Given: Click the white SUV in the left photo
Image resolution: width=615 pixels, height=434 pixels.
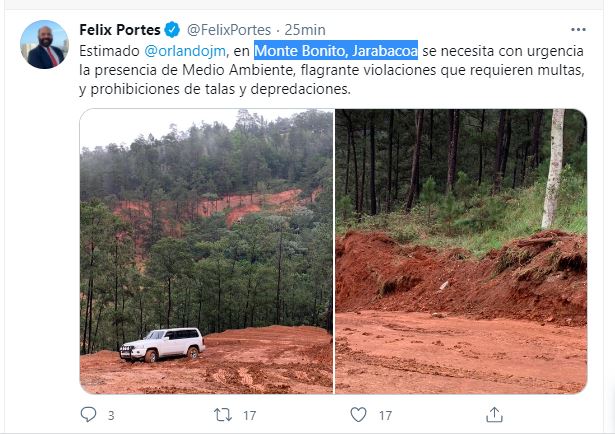Looking at the screenshot, I should pyautogui.click(x=162, y=345).
